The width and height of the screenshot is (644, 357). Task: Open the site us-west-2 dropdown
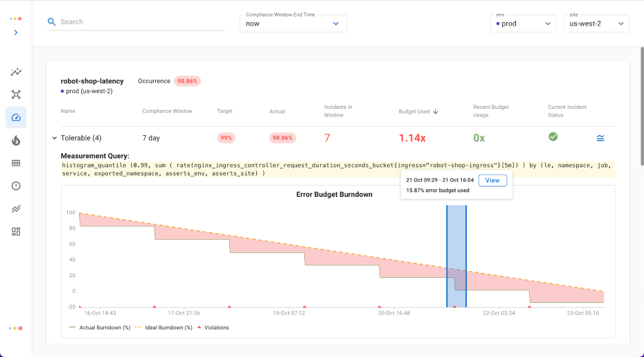coord(595,24)
